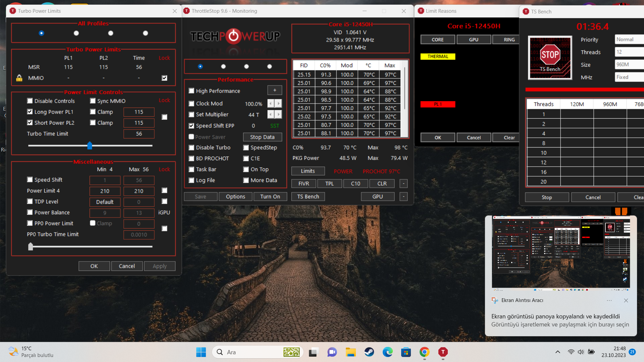Open Google Chrome from taskbar
Screen dimensions: 644x362
pyautogui.click(x=424, y=352)
